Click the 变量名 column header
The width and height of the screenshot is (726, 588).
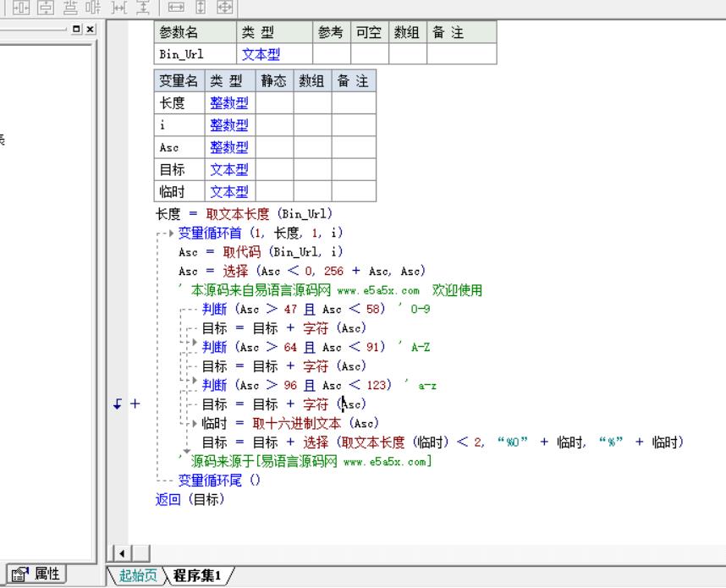pyautogui.click(x=179, y=81)
